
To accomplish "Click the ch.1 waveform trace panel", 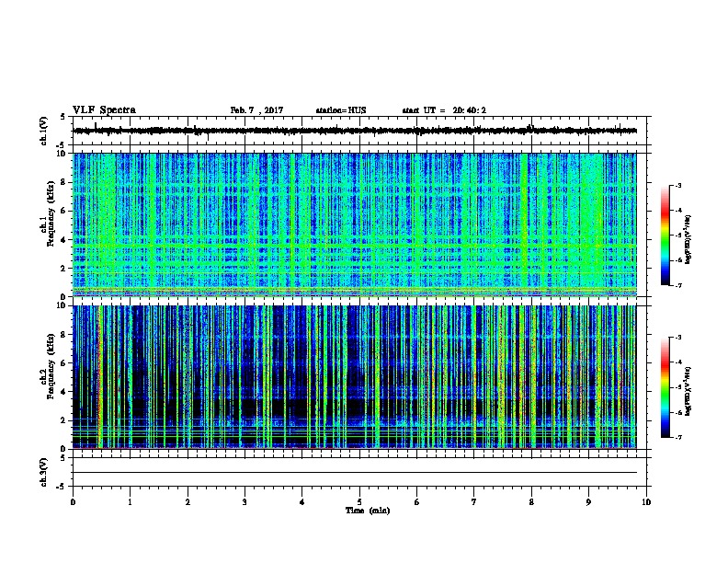I will pos(359,131).
